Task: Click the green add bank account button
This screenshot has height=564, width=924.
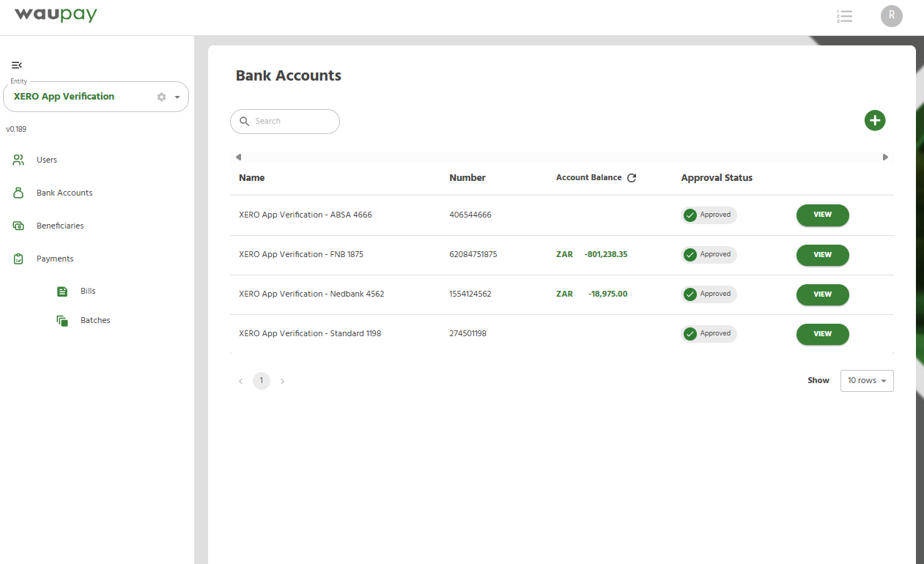Action: coord(875,121)
